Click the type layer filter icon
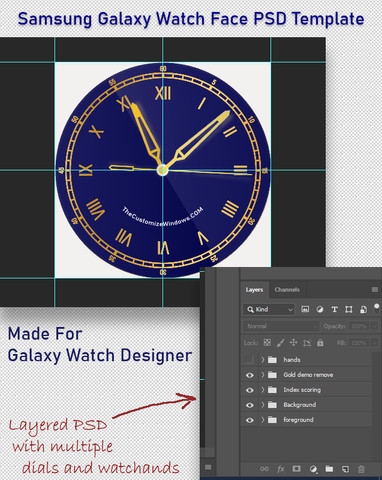Screen dimensions: 382x480 pos(334,310)
